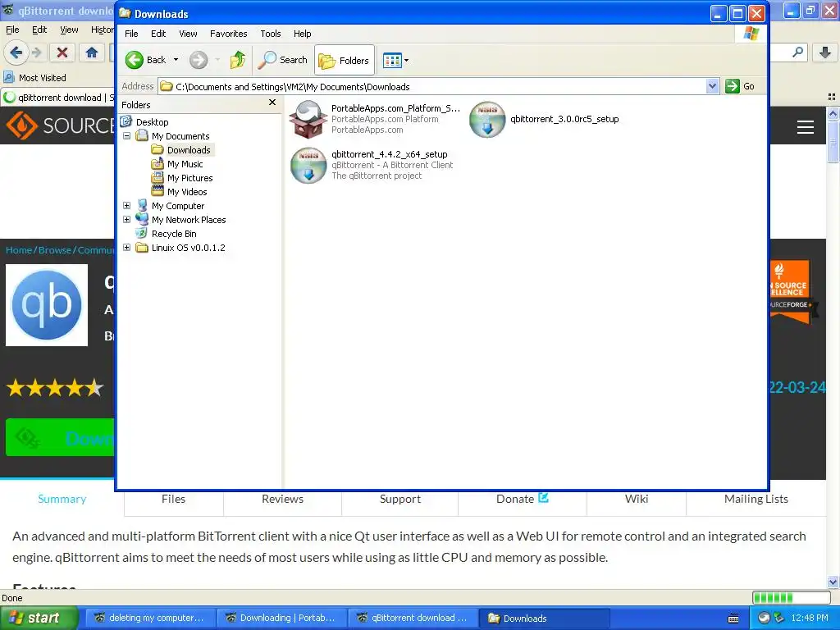Viewport: 840px width, 630px height.
Task: Open the Back history dropdown arrow
Action: pyautogui.click(x=176, y=60)
